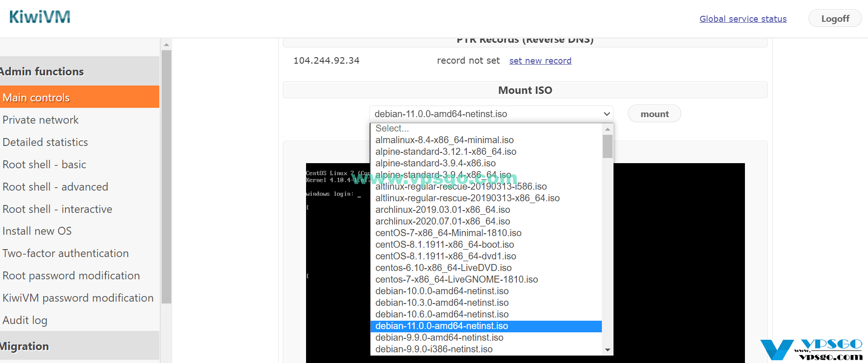Click ISO list scrollbar down arrow

point(607,350)
